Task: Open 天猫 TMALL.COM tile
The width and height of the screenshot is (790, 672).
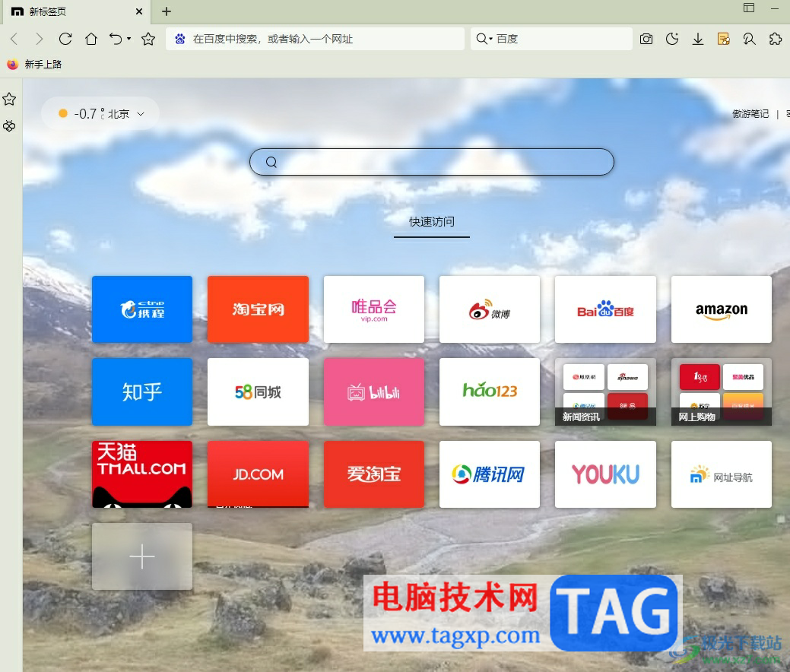Action: pos(142,474)
